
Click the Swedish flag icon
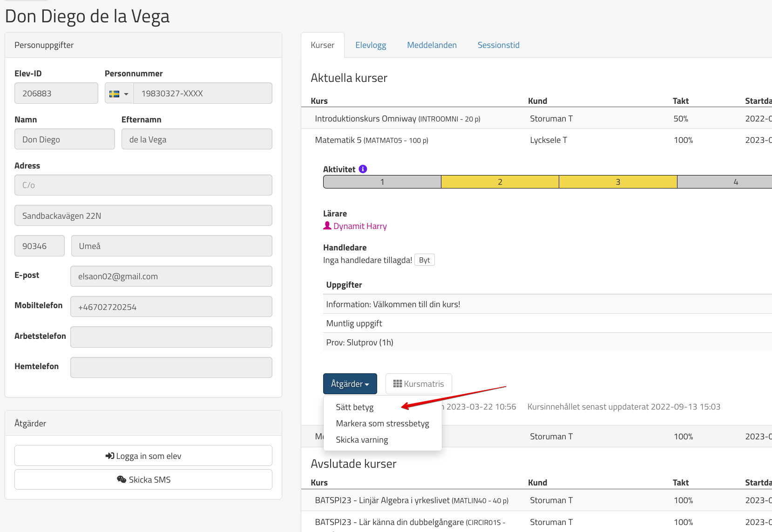[x=114, y=94]
